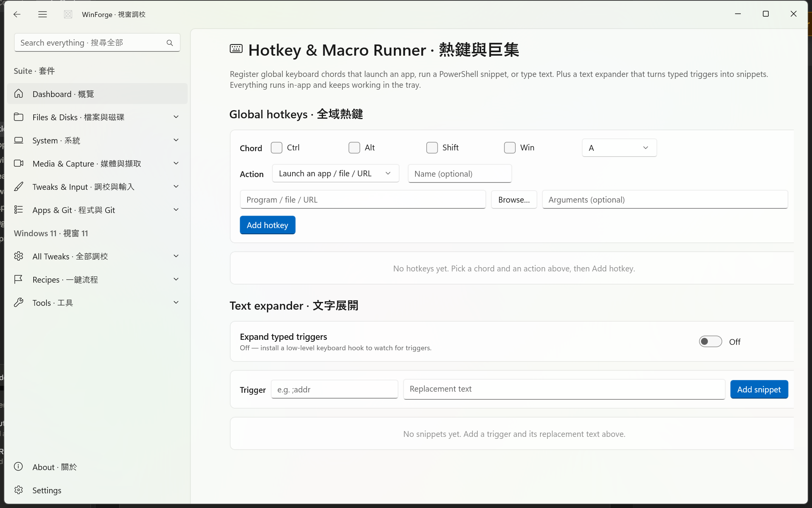Select System in sidebar
Viewport: 812px width, 508px height.
[x=97, y=140]
